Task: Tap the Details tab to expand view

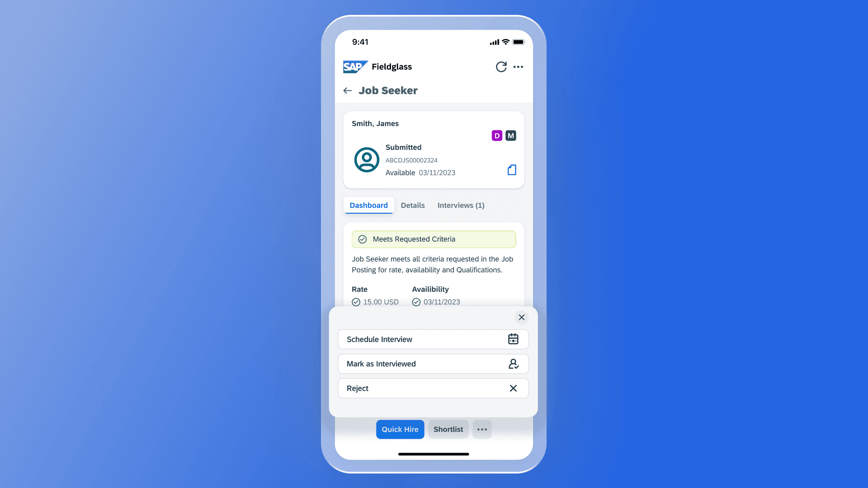Action: pos(413,205)
